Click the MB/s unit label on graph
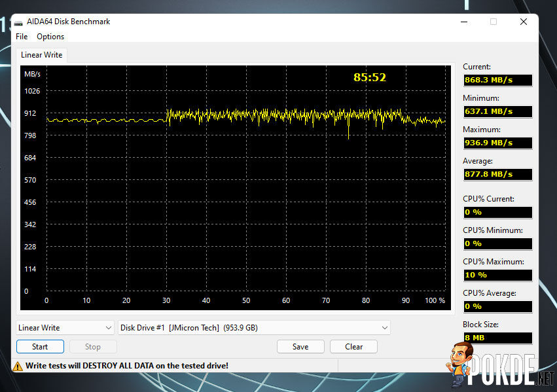The width and height of the screenshot is (557, 392). coord(32,74)
